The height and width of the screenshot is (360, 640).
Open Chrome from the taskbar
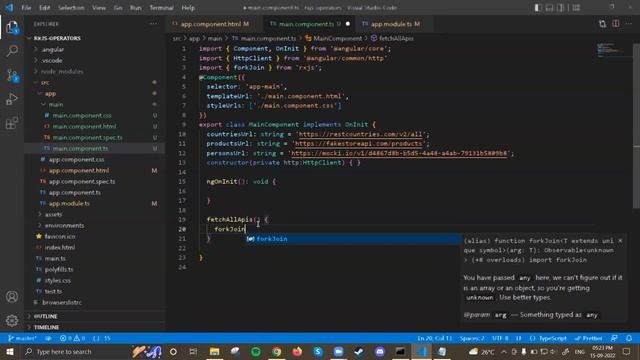point(276,351)
